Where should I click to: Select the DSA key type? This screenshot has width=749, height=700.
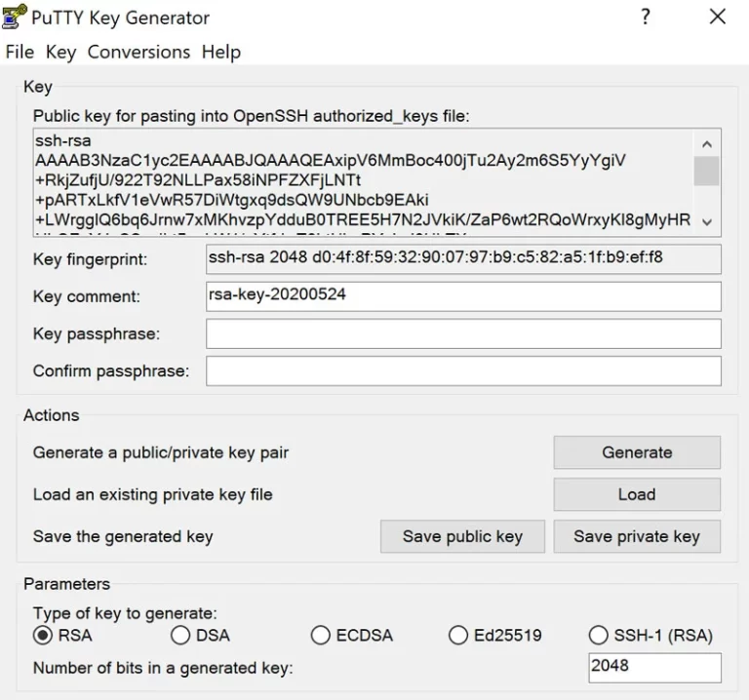coord(180,636)
